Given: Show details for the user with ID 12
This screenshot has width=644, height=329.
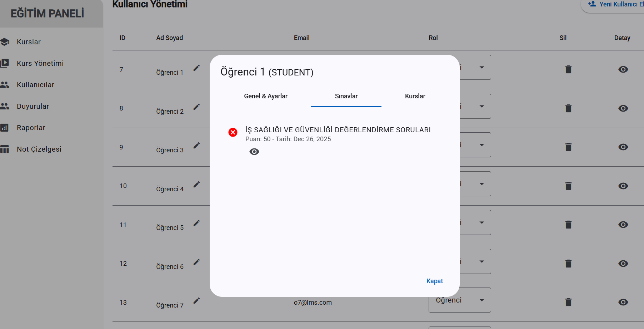Looking at the screenshot, I should [623, 264].
